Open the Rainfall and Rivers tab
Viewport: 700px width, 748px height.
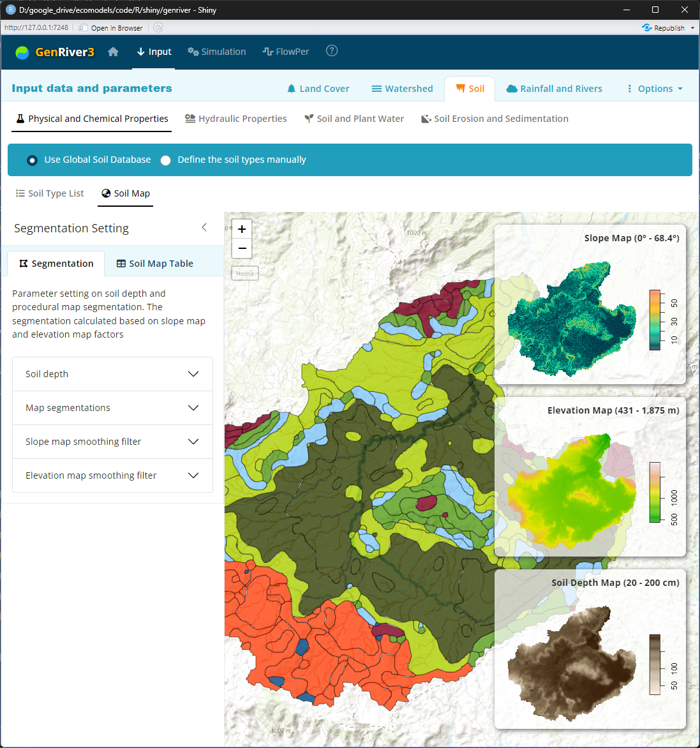click(554, 89)
